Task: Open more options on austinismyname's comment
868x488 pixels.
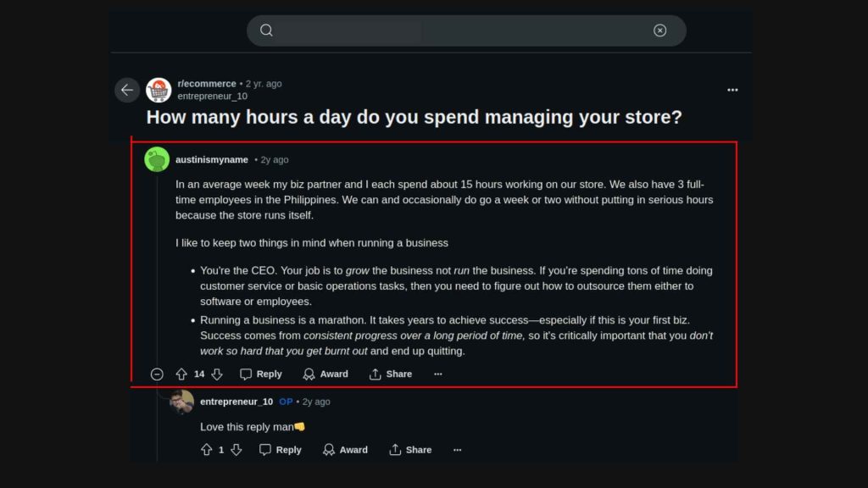Action: pos(438,374)
